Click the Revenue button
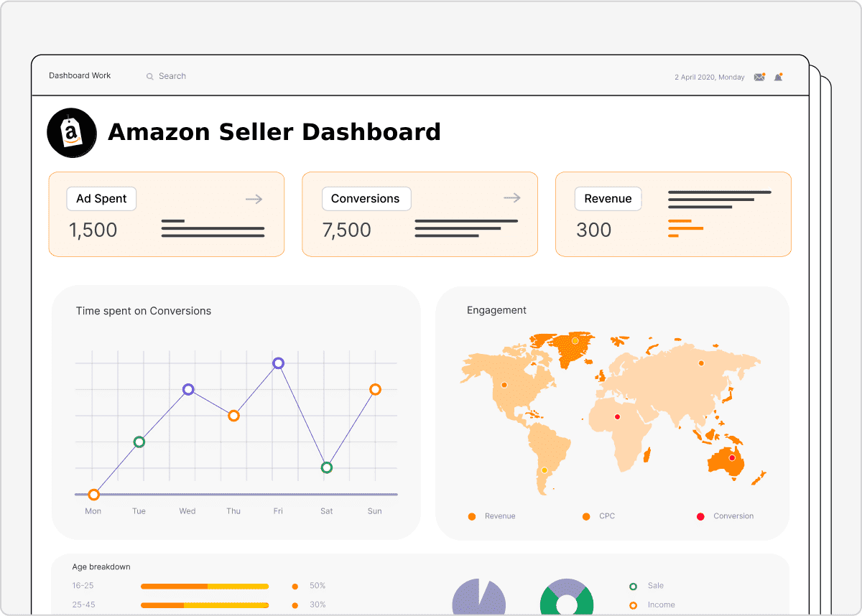 click(x=608, y=199)
